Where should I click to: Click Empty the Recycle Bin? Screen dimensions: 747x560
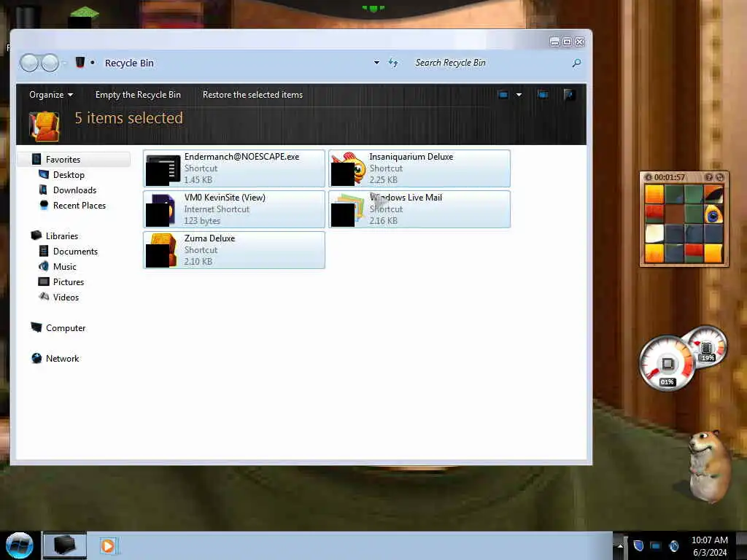click(x=138, y=95)
